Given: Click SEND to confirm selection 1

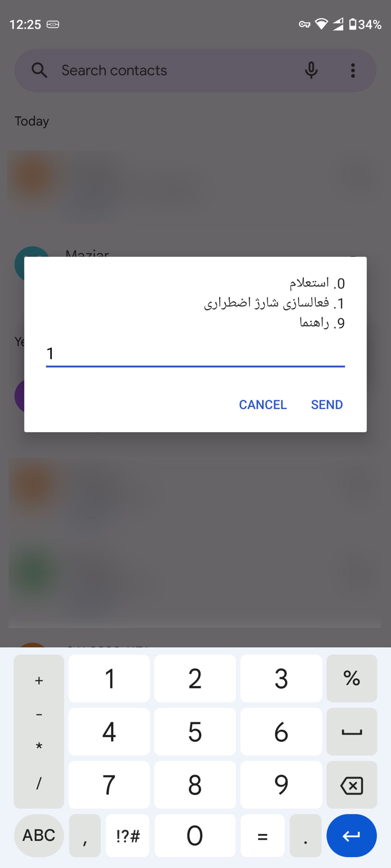Looking at the screenshot, I should point(327,405).
